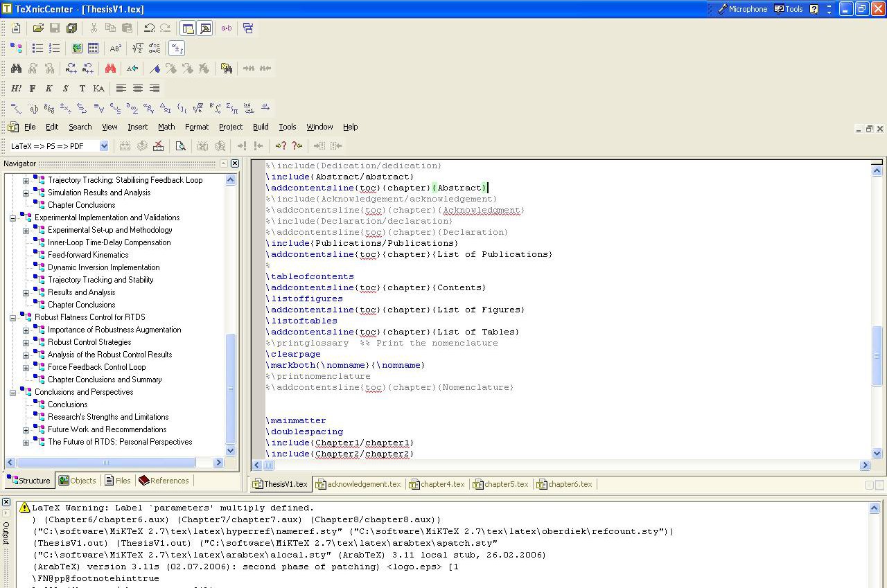Click the clean output red X icon
Viewport: 887px width, 588px height.
tap(159, 146)
